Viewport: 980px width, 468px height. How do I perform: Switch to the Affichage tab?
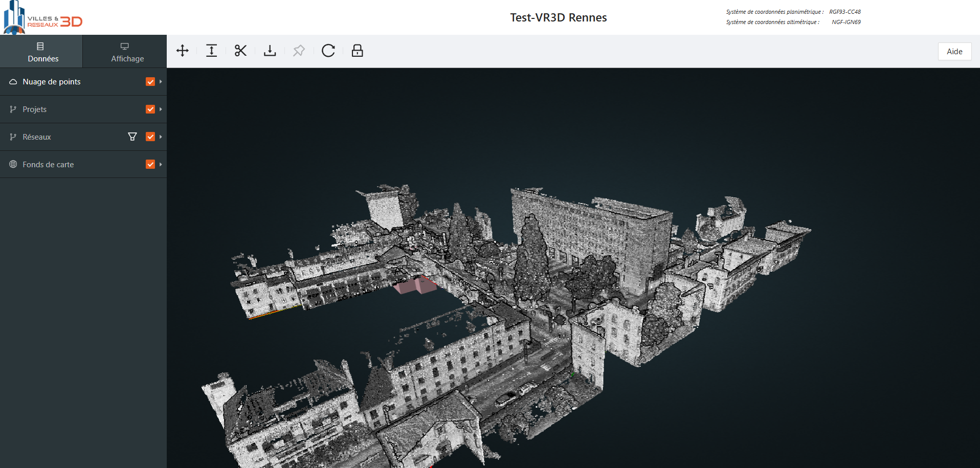[125, 52]
